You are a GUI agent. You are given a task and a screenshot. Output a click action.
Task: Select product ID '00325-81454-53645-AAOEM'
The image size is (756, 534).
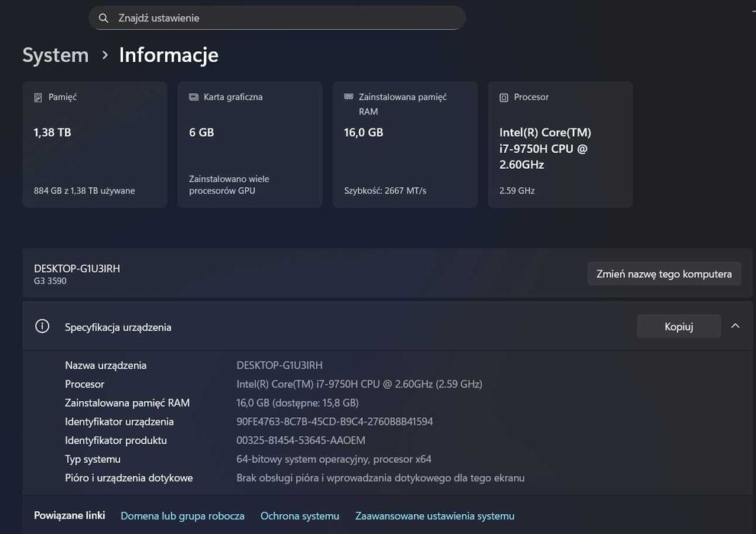[301, 441]
